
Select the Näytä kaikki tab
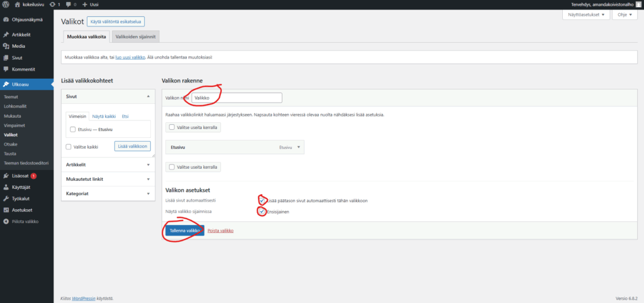click(x=104, y=117)
